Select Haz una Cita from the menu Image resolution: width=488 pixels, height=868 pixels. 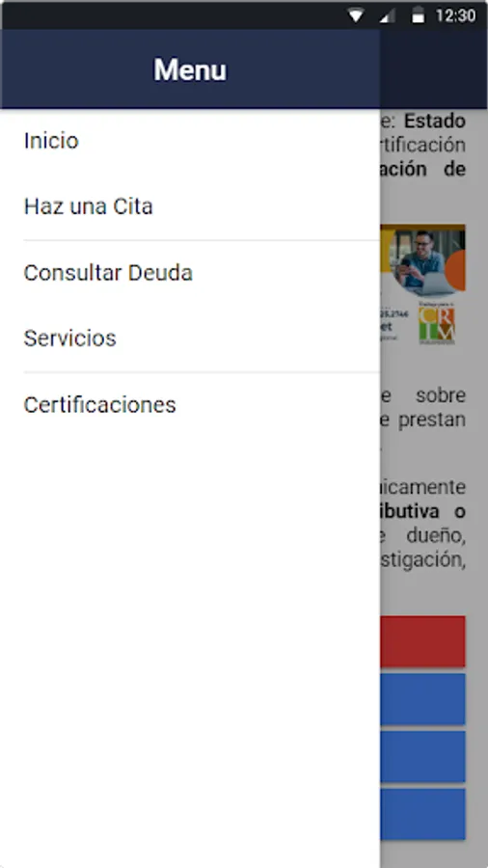pos(190,207)
